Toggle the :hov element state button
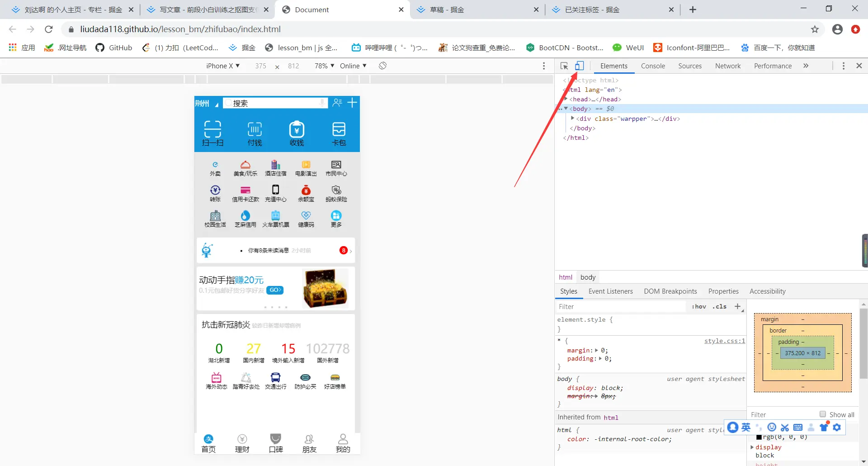 pos(699,307)
